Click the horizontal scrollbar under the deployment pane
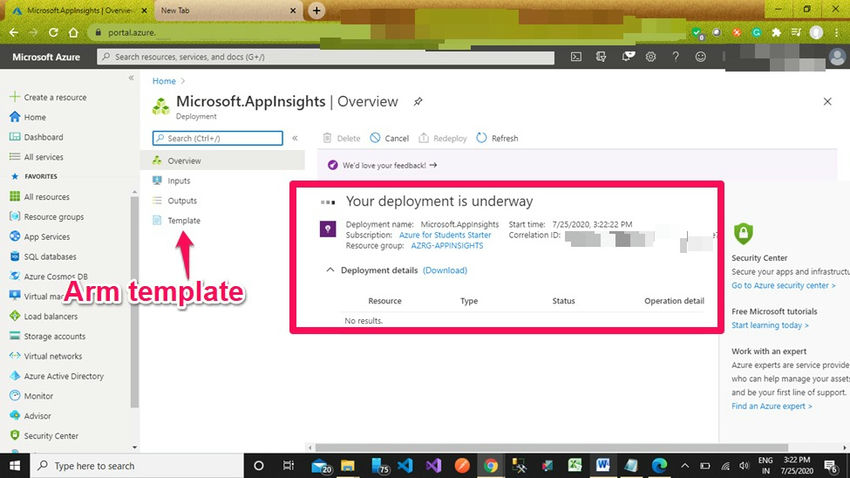This screenshot has height=478, width=850. pyautogui.click(x=551, y=448)
